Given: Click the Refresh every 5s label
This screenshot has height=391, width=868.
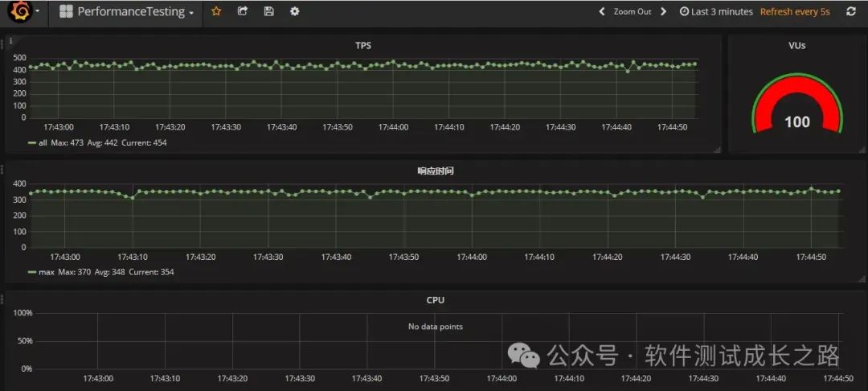Looking at the screenshot, I should point(795,11).
